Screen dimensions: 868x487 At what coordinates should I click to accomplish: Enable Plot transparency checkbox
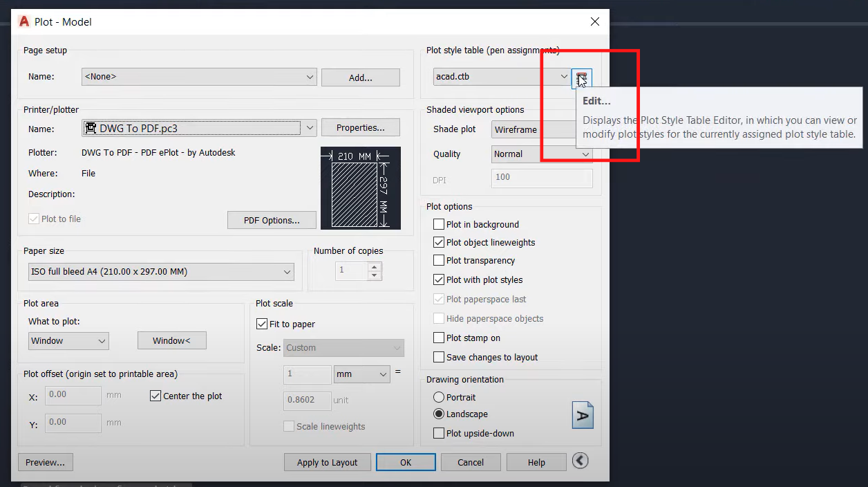438,260
